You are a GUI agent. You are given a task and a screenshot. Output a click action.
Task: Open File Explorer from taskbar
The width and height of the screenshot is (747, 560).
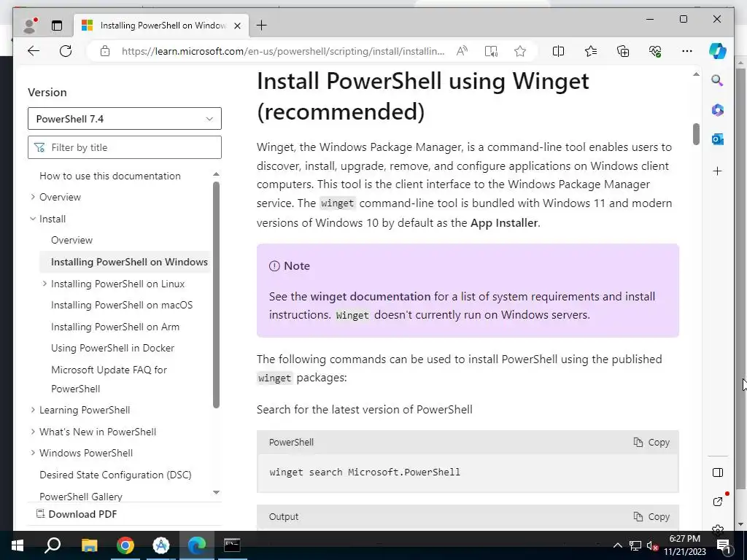[89, 545]
